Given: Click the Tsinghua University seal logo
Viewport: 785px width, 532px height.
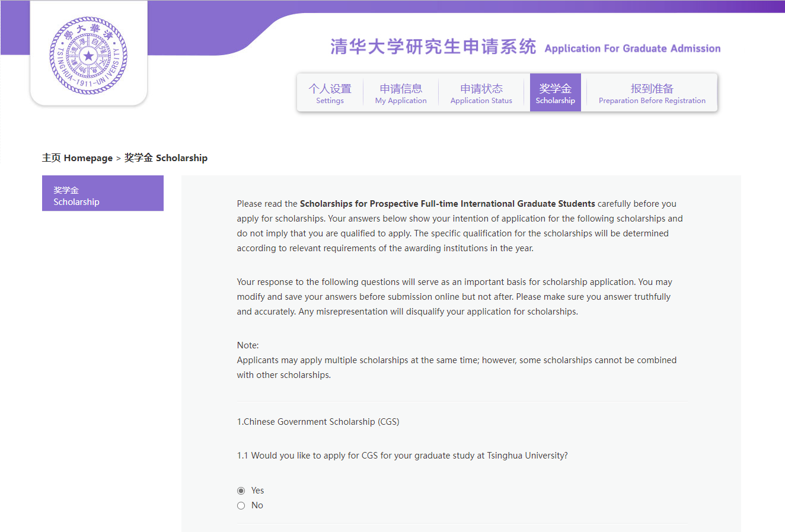Looking at the screenshot, I should point(88,56).
